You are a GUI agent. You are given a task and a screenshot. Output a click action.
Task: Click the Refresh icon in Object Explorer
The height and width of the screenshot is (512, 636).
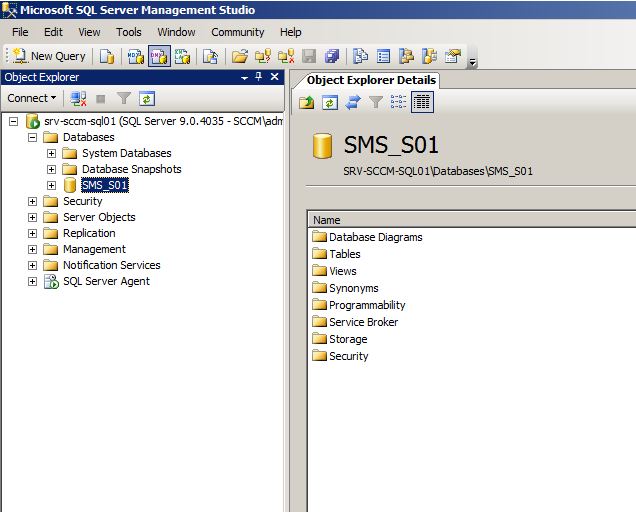[147, 99]
